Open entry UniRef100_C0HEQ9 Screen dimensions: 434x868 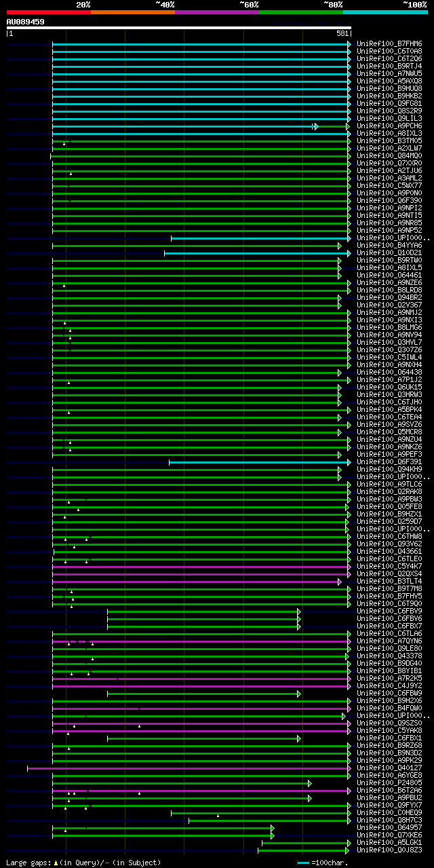pyautogui.click(x=389, y=812)
